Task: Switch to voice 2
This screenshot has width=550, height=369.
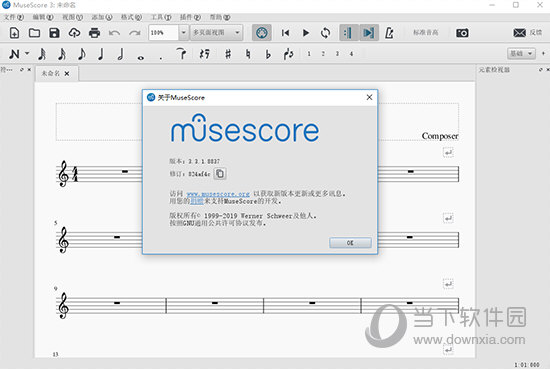Action: tap(323, 54)
